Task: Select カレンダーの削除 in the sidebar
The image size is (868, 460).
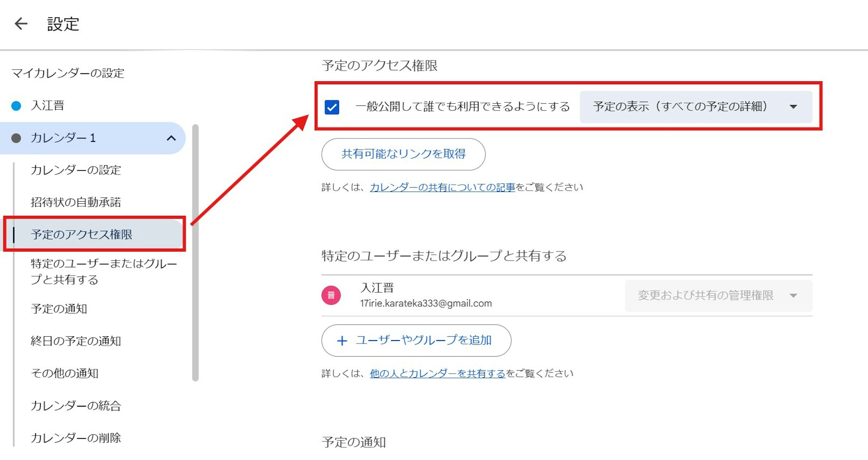Action: (x=76, y=438)
